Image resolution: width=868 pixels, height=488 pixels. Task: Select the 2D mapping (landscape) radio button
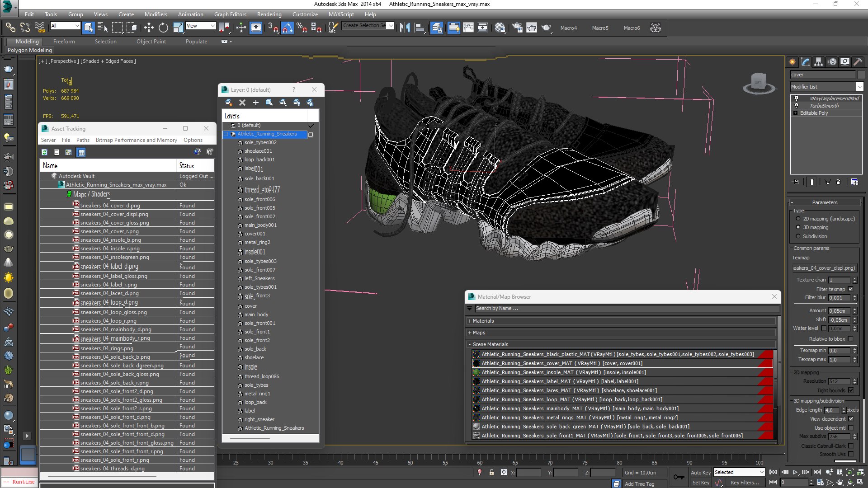click(798, 219)
